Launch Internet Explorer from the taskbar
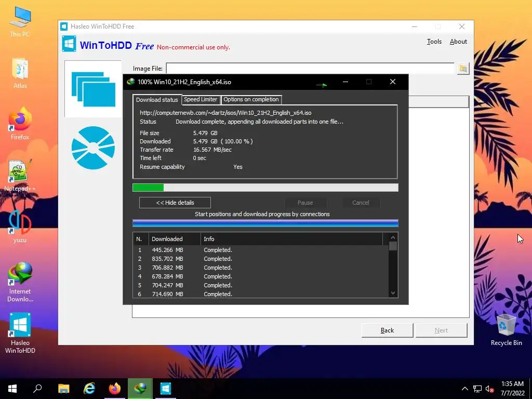The image size is (532, 399). (89, 388)
